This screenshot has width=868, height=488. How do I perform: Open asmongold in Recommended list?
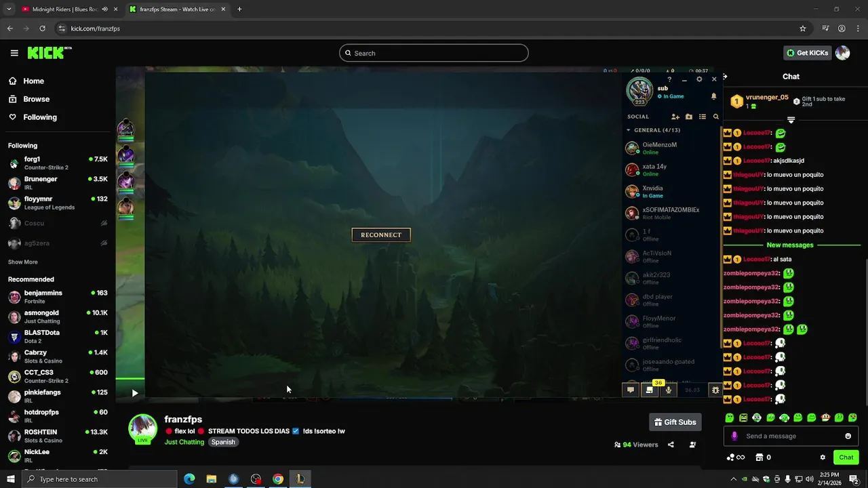[58, 317]
